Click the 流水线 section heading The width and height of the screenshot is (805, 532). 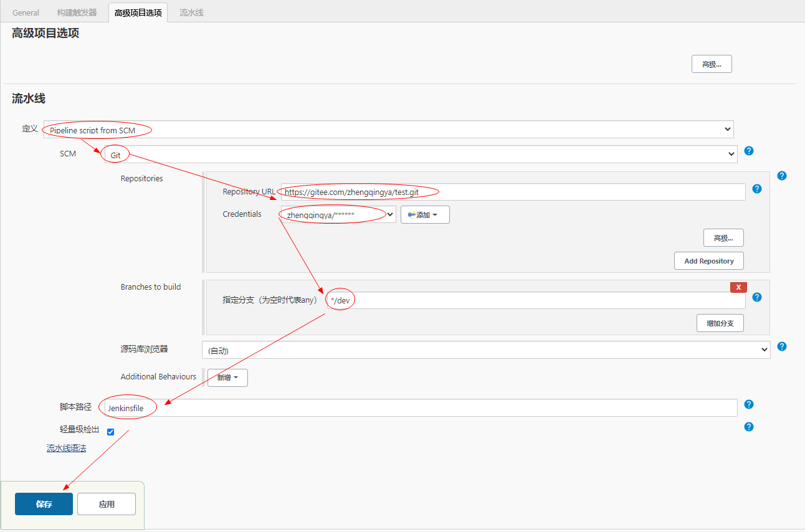(29, 98)
